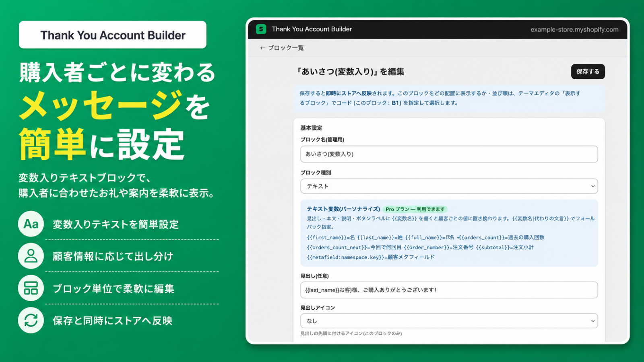Click the 見出しの先頭に付けるアイコン helper text
The height and width of the screenshot is (362, 644).
(351, 333)
